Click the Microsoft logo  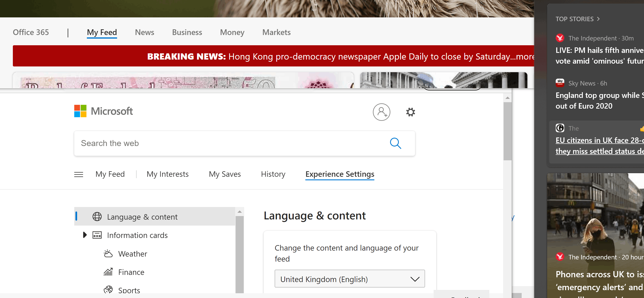(103, 111)
